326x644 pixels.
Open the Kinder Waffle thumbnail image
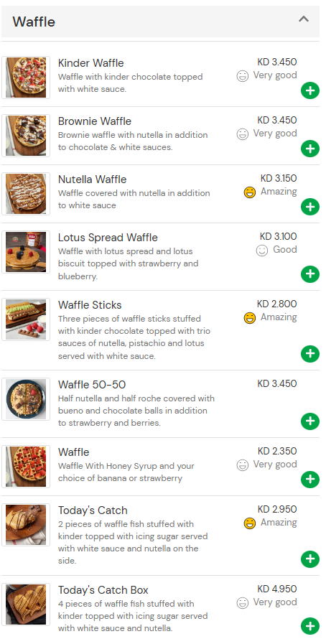point(26,78)
